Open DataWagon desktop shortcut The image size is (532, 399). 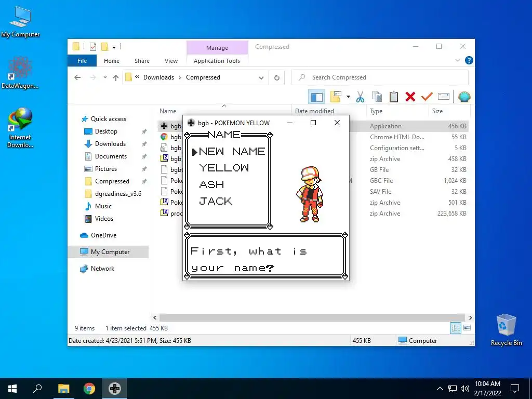tap(20, 72)
